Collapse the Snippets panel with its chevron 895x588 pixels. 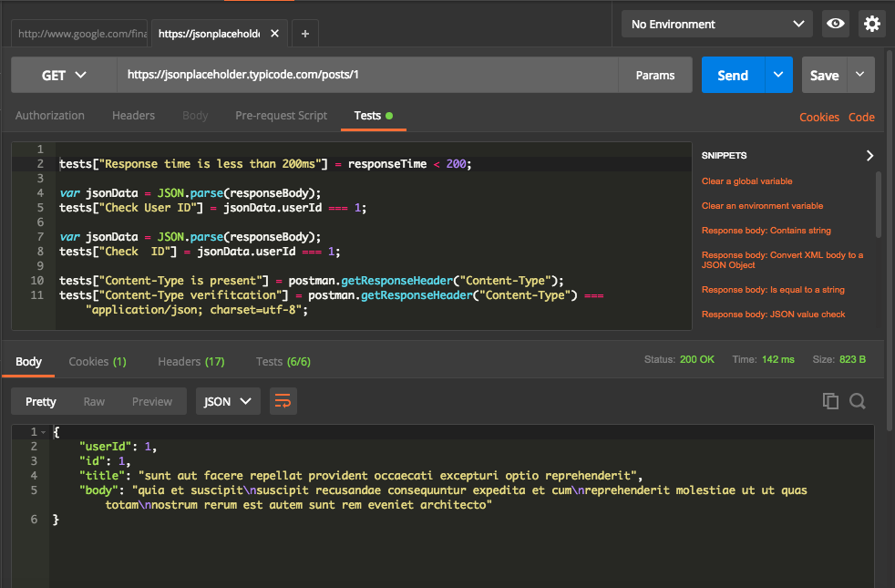tap(869, 155)
